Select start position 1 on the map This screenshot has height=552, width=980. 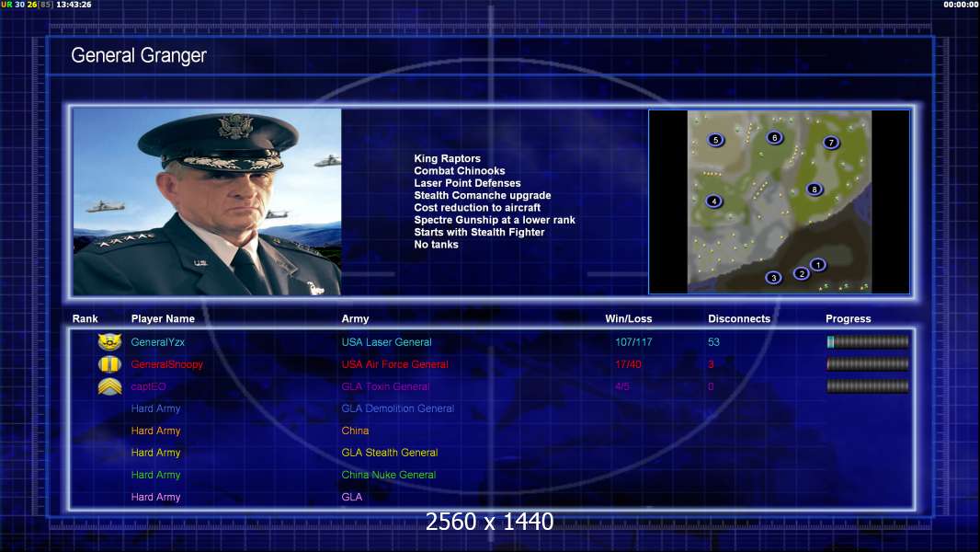817,265
